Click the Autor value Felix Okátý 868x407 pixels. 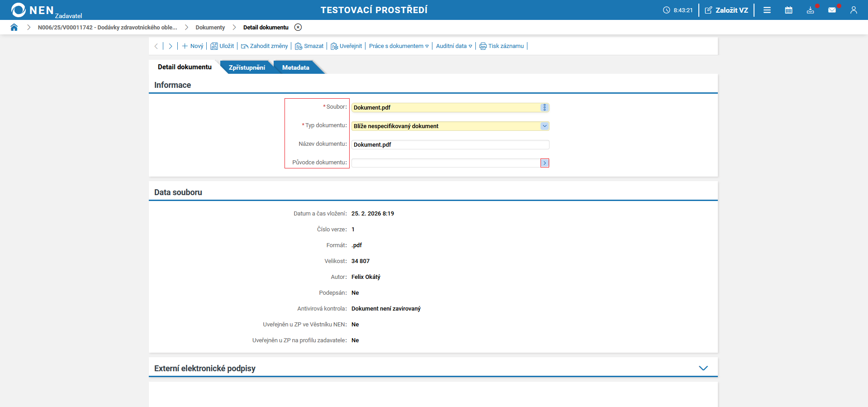click(366, 277)
